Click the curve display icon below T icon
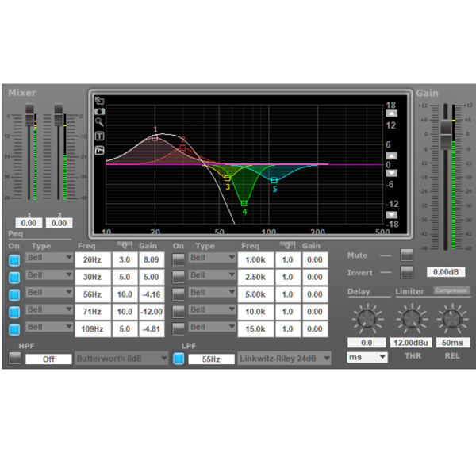Viewport: 476px width, 476px height. (100, 149)
